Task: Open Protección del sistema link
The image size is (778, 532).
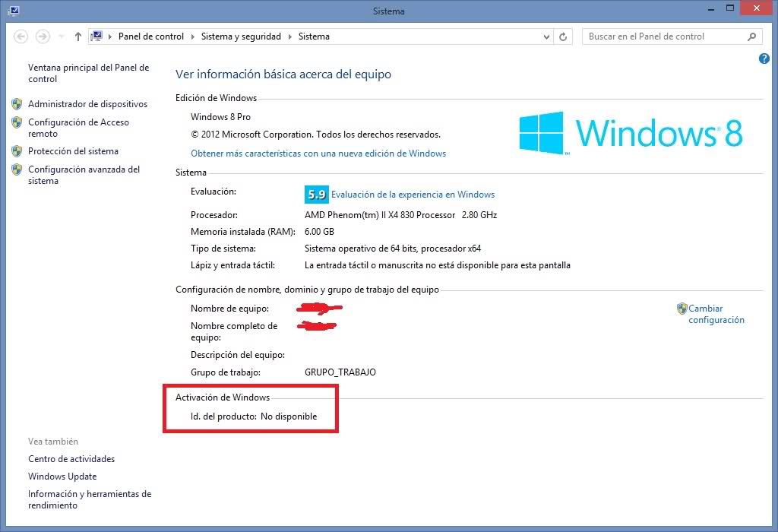Action: pos(73,151)
